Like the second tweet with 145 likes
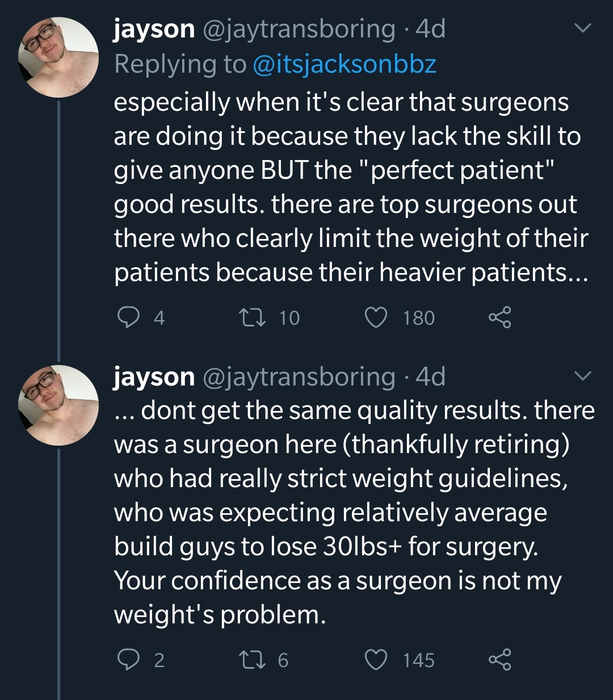The height and width of the screenshot is (700, 613). pyautogui.click(x=375, y=660)
